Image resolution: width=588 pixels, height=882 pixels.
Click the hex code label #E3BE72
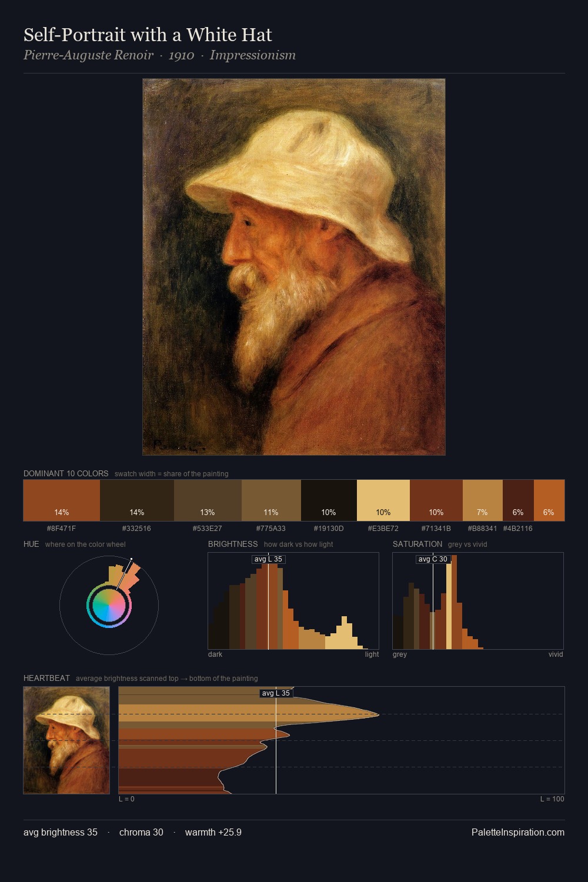(x=383, y=529)
